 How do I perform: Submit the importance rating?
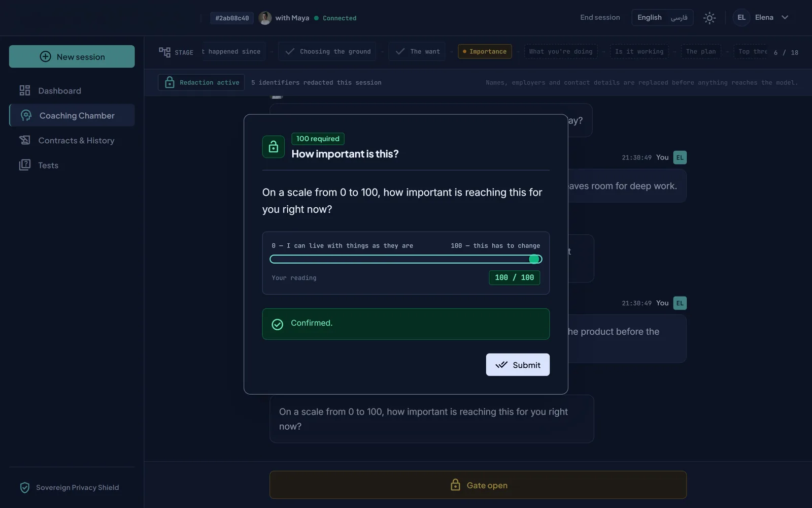518,365
